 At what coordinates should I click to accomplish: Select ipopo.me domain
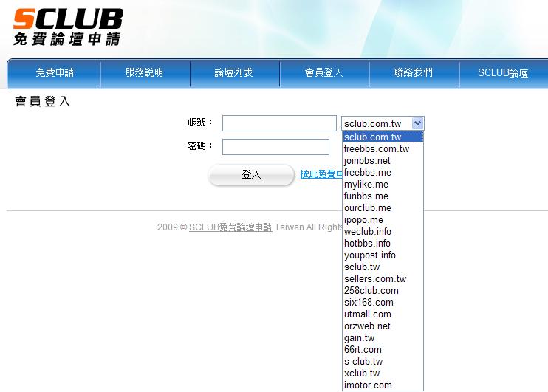(383, 220)
